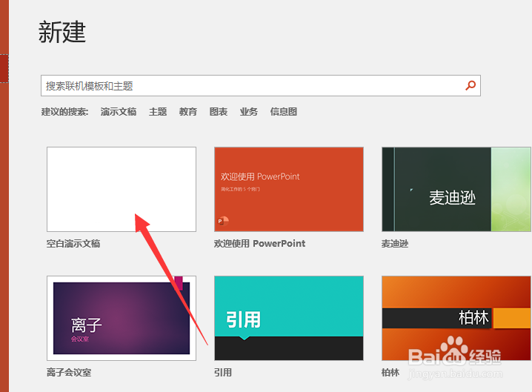
Task: Choose the 麦迪逊 theme thumbnail
Action: 456,190
